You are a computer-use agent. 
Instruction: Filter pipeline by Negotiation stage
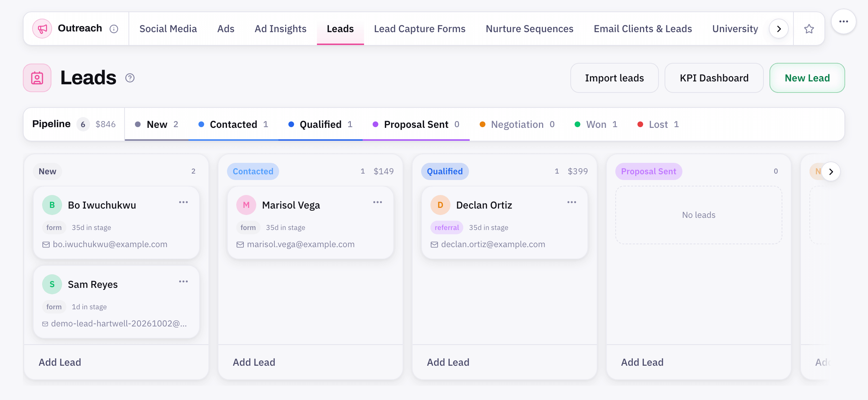518,124
